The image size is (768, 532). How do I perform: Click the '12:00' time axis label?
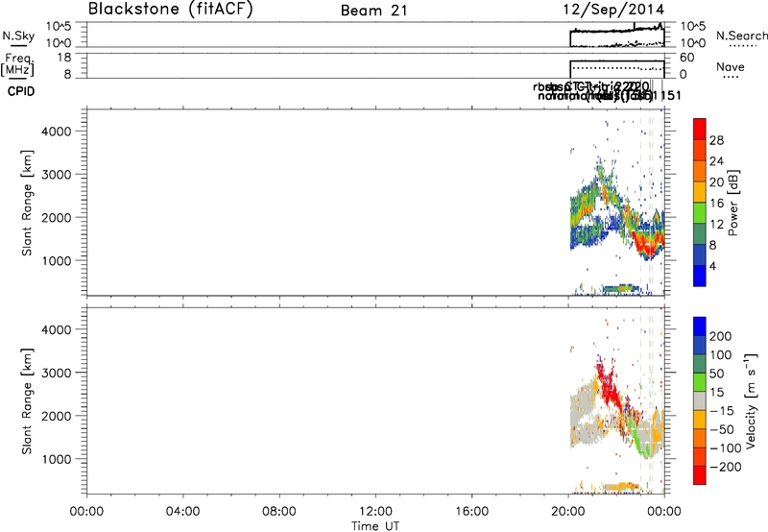coord(375,512)
